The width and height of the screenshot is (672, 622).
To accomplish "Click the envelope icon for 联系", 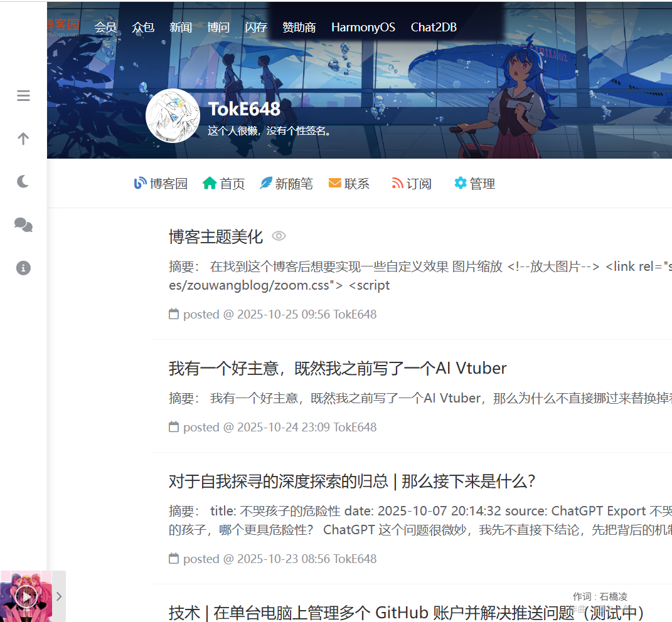I will pyautogui.click(x=334, y=183).
